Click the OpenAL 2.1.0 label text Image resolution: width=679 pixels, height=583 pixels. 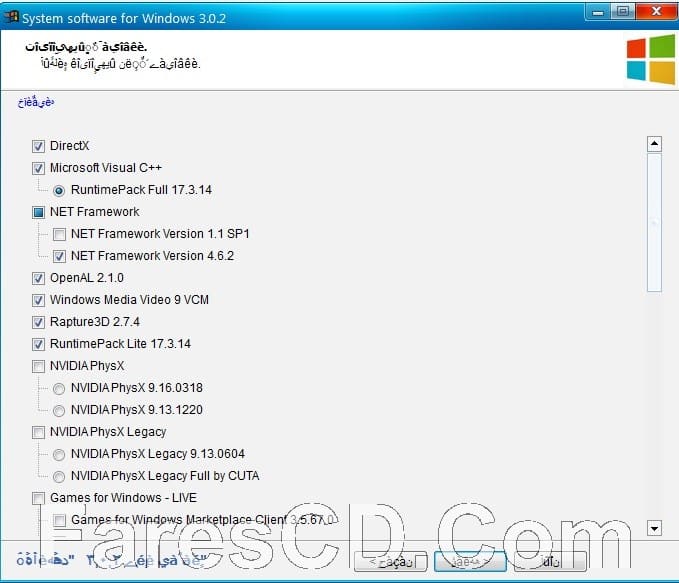tap(87, 278)
